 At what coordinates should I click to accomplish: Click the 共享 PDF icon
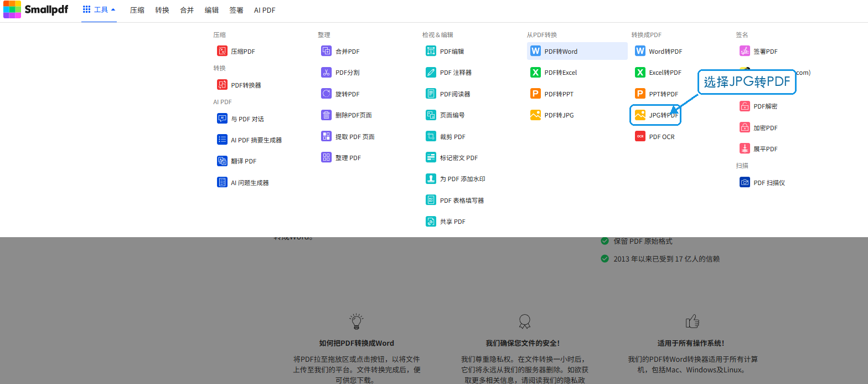click(431, 221)
